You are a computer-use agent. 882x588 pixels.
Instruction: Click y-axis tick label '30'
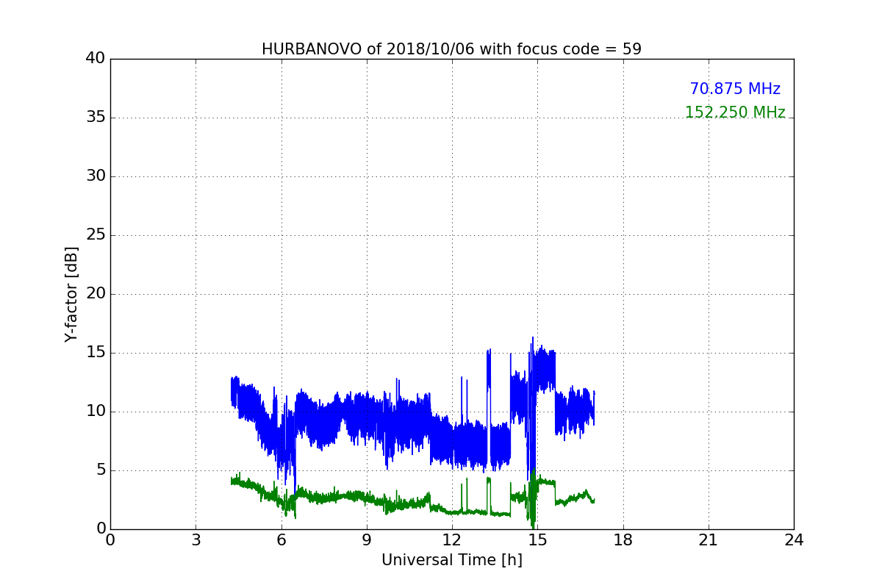tap(96, 176)
